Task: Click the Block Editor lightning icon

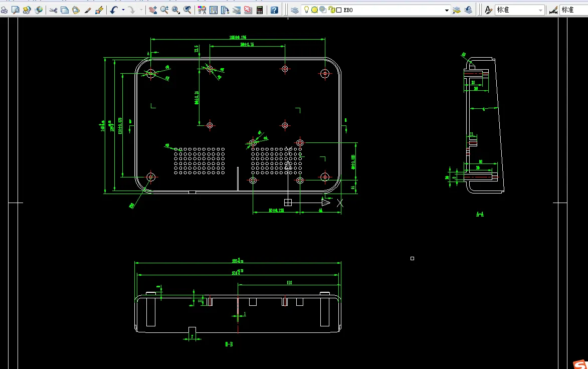Action: point(99,10)
